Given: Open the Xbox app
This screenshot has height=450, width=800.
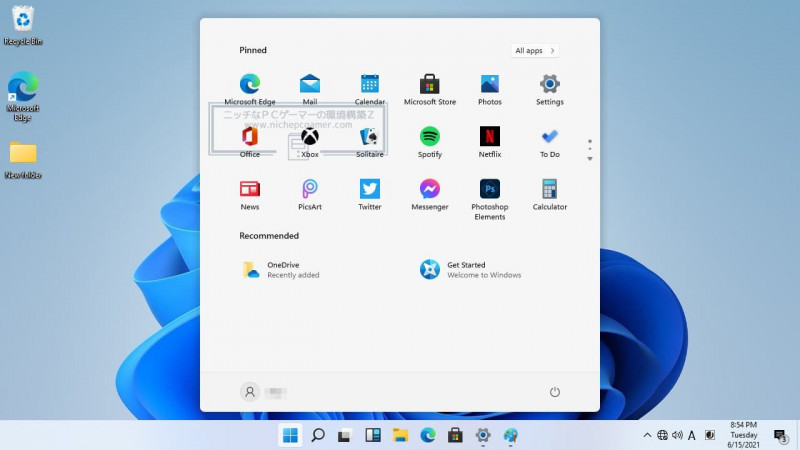Looking at the screenshot, I should 310,142.
